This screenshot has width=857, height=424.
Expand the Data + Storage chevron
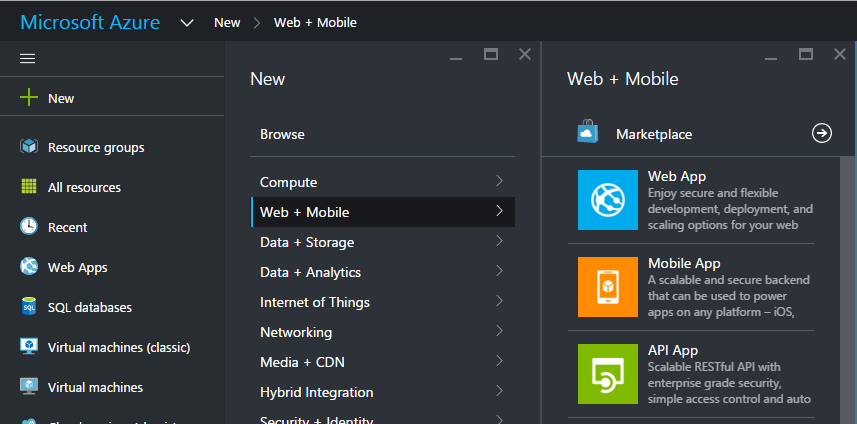coord(499,241)
